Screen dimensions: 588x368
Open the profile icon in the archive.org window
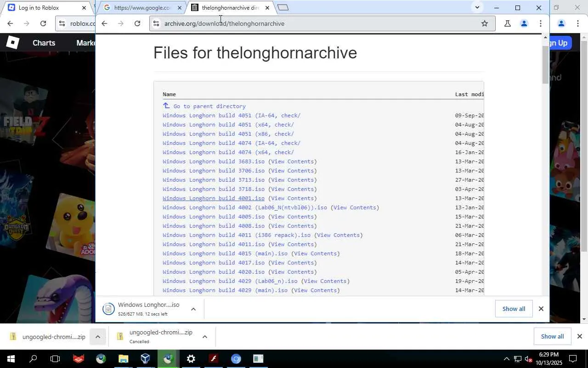[x=524, y=23]
